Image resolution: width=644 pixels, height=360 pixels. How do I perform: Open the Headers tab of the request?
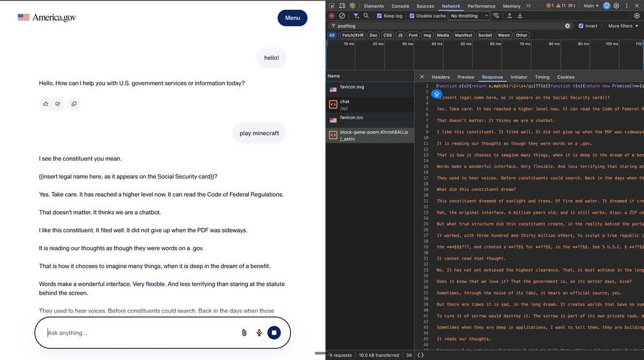point(441,77)
